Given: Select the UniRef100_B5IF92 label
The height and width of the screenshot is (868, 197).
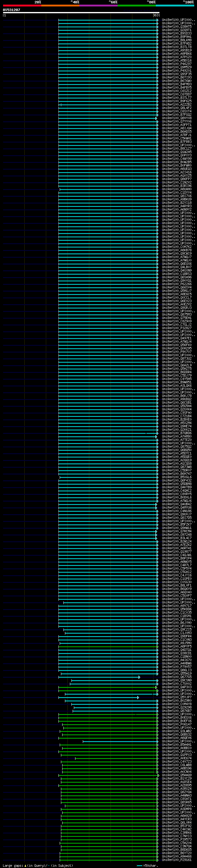Looking at the screenshot, I should pyautogui.click(x=177, y=826).
